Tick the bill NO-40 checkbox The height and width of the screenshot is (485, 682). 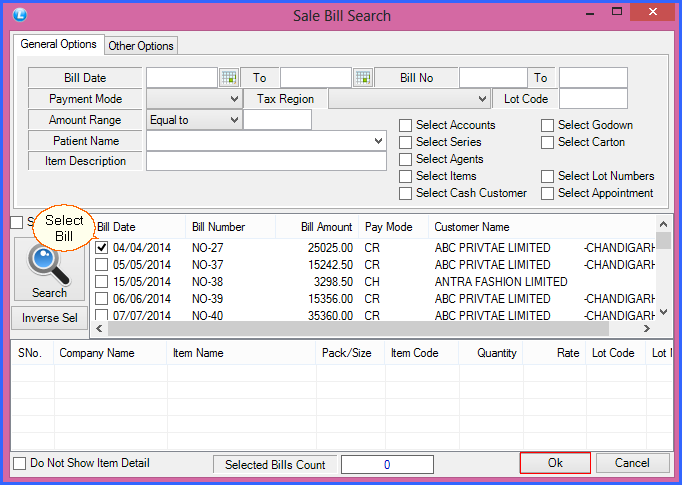coord(101,315)
